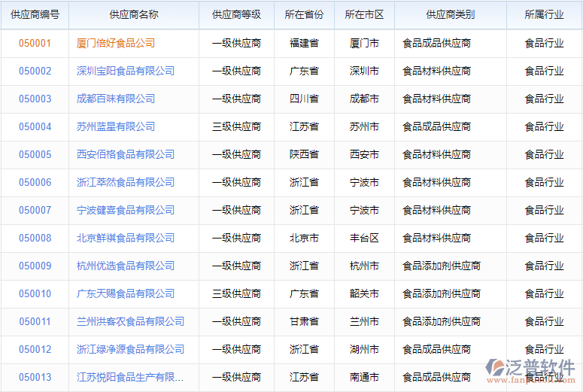Open supplier link 深圳宝阳食品有限公司

tap(126, 71)
